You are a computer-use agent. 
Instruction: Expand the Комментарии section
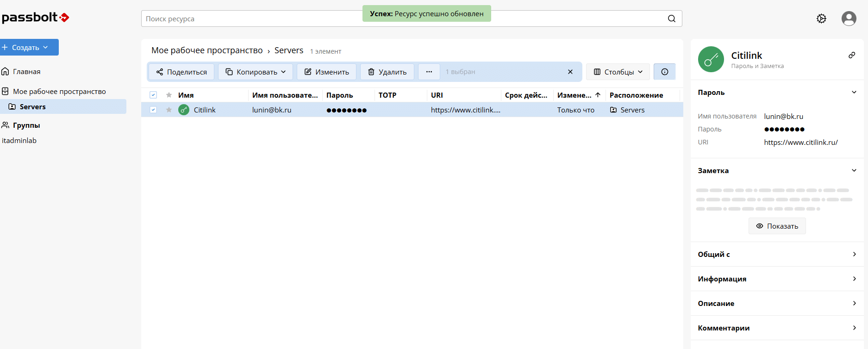(777, 328)
